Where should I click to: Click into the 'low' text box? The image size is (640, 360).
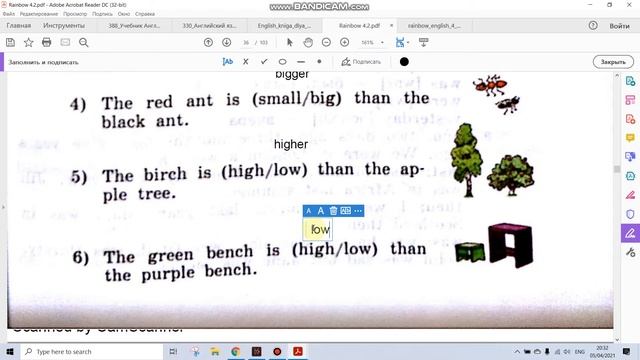tap(318, 229)
